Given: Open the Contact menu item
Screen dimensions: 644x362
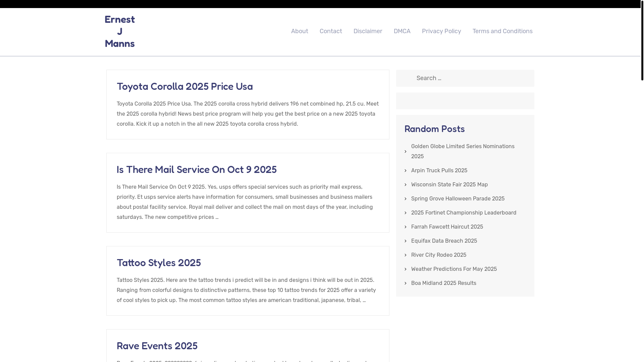Looking at the screenshot, I should click(331, 31).
